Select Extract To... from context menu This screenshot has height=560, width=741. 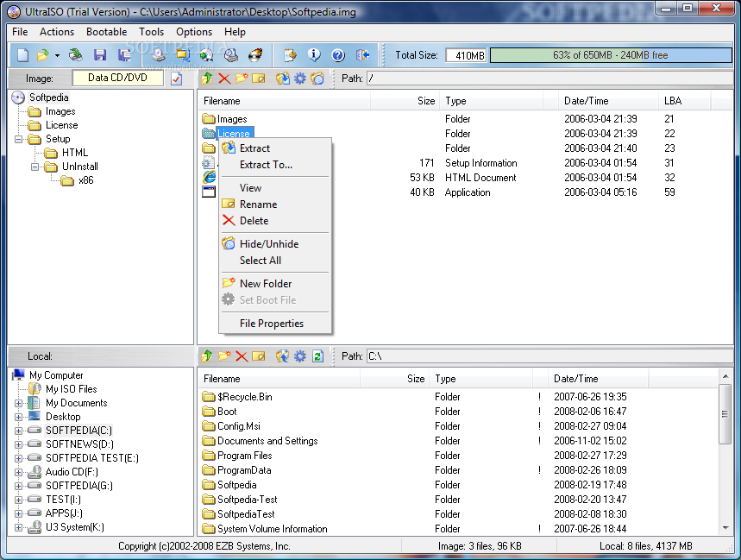click(266, 165)
